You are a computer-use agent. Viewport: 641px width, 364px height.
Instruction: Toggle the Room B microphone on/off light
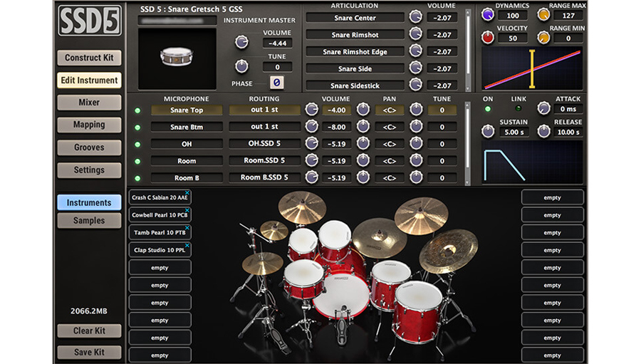(x=137, y=178)
